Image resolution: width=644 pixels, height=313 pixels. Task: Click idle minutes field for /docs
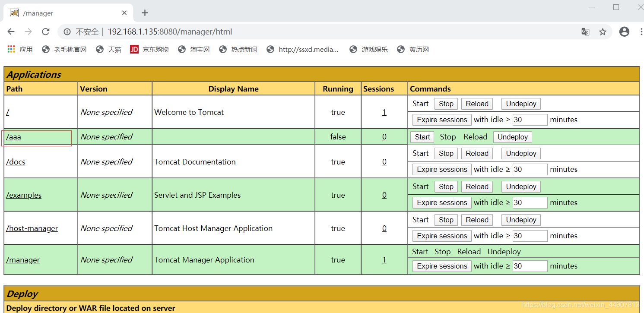pyautogui.click(x=530, y=169)
